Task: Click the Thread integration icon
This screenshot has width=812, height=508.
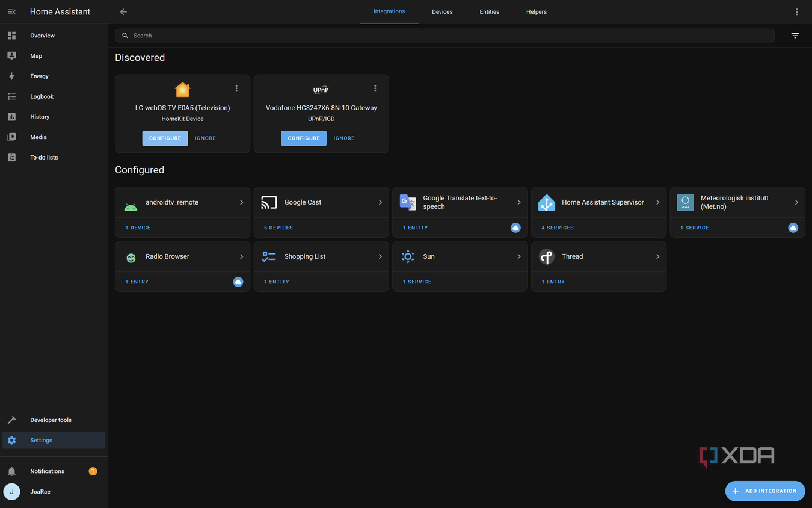Action: [547, 256]
